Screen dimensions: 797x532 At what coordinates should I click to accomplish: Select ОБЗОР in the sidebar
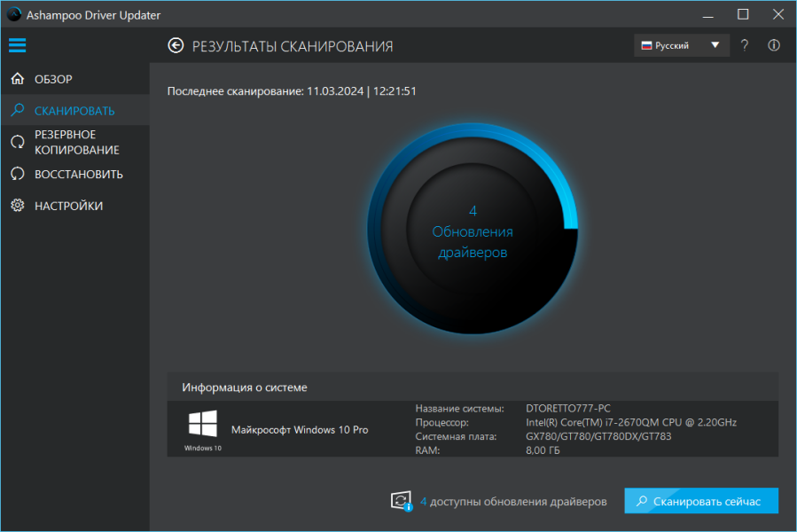pyautogui.click(x=75, y=79)
